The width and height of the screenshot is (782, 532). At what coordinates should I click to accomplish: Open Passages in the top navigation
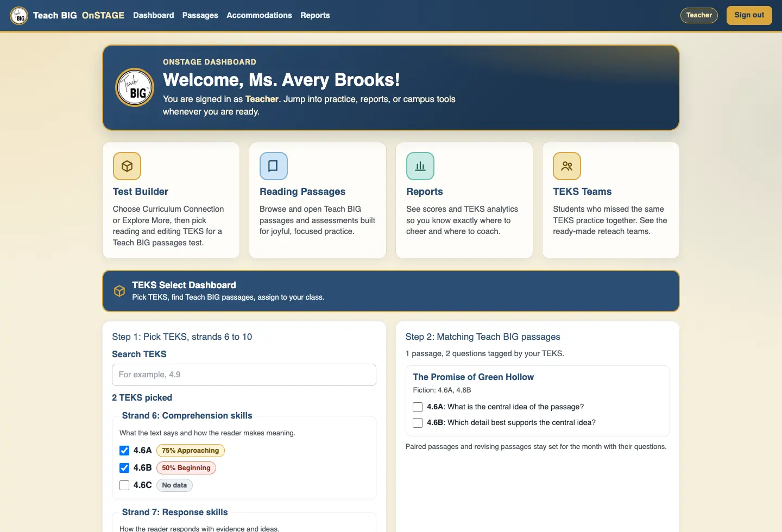pyautogui.click(x=200, y=15)
